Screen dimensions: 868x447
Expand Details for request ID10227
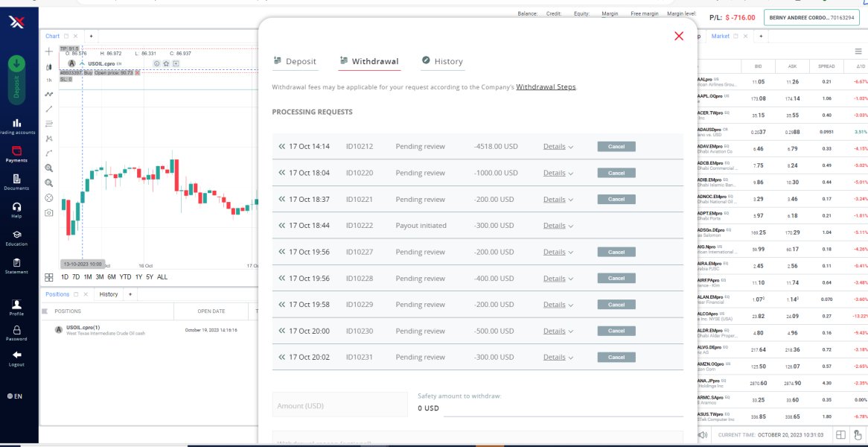coord(558,252)
